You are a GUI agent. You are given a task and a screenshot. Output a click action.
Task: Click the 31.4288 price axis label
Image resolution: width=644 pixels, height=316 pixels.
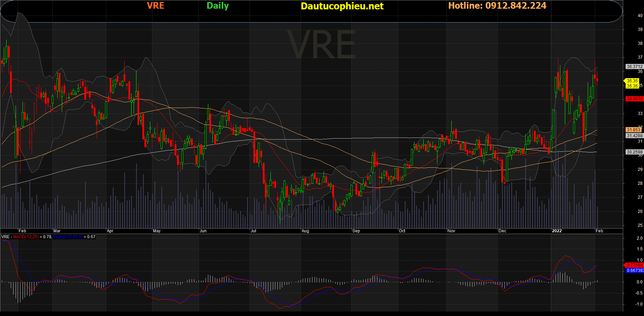coord(635,136)
